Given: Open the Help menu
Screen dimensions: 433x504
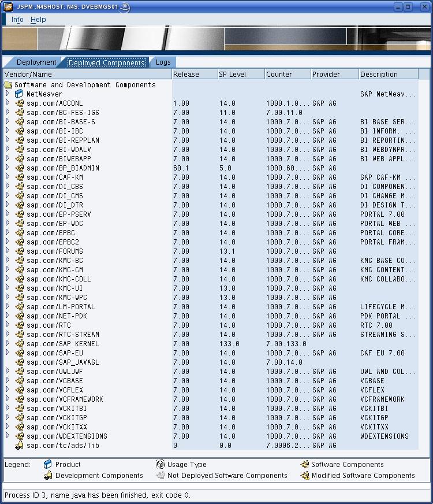Looking at the screenshot, I should pyautogui.click(x=38, y=20).
